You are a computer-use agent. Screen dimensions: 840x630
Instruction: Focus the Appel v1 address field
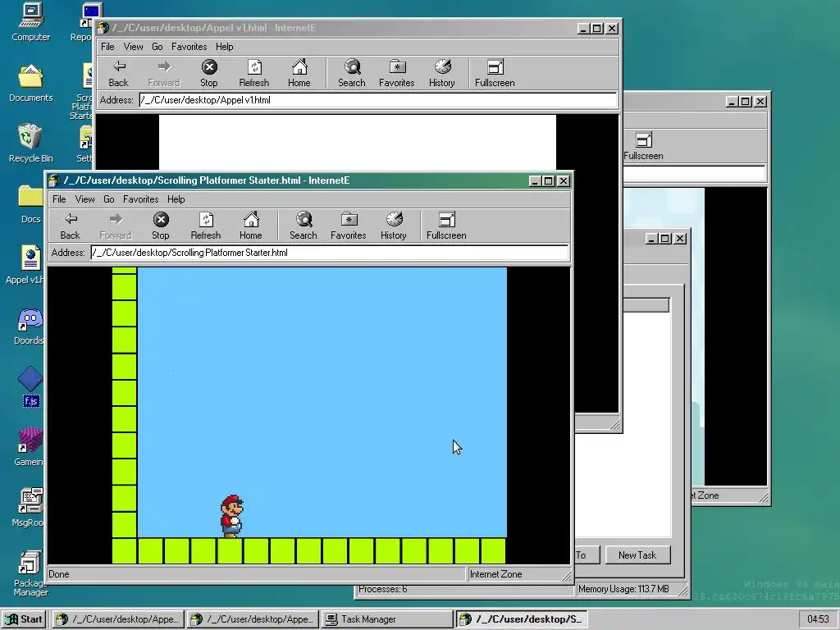pyautogui.click(x=377, y=100)
